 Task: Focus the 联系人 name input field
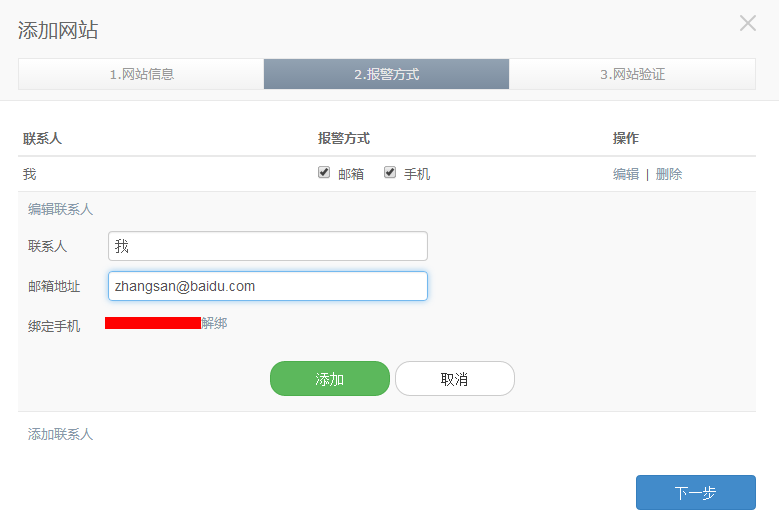268,246
